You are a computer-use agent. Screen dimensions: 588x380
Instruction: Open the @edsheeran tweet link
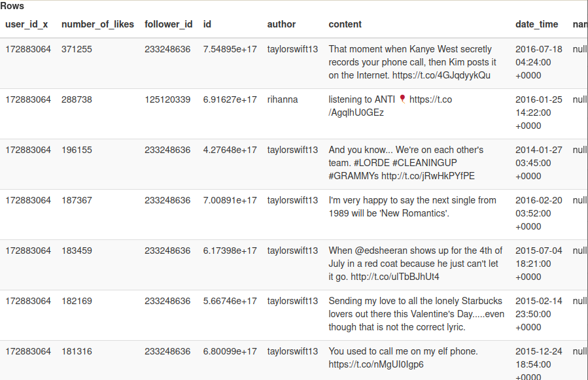click(395, 277)
